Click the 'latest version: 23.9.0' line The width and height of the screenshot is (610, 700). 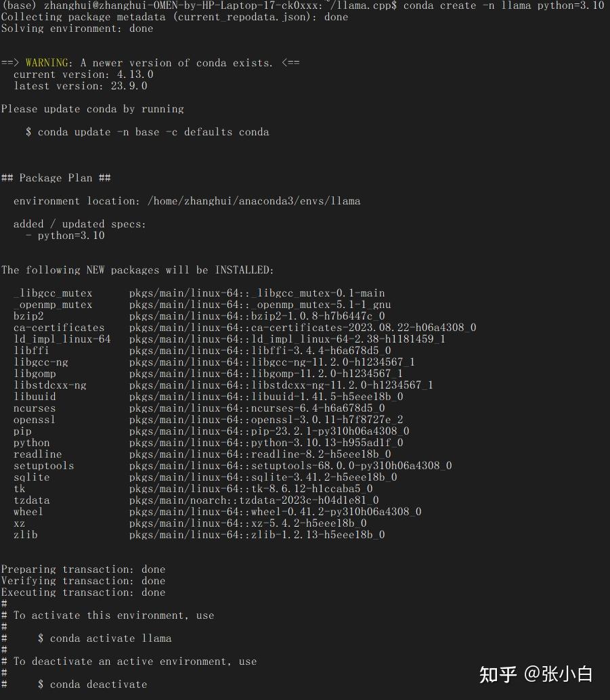(x=80, y=86)
